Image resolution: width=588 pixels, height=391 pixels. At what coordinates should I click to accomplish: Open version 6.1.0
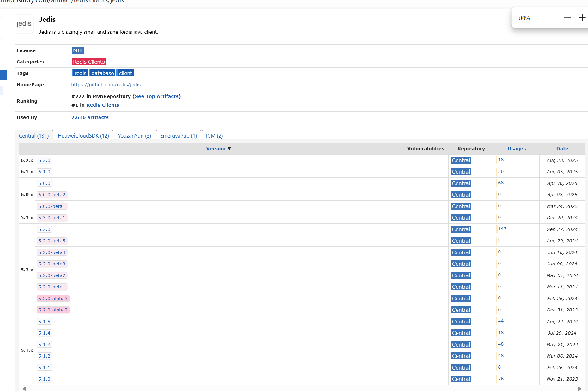pyautogui.click(x=44, y=172)
